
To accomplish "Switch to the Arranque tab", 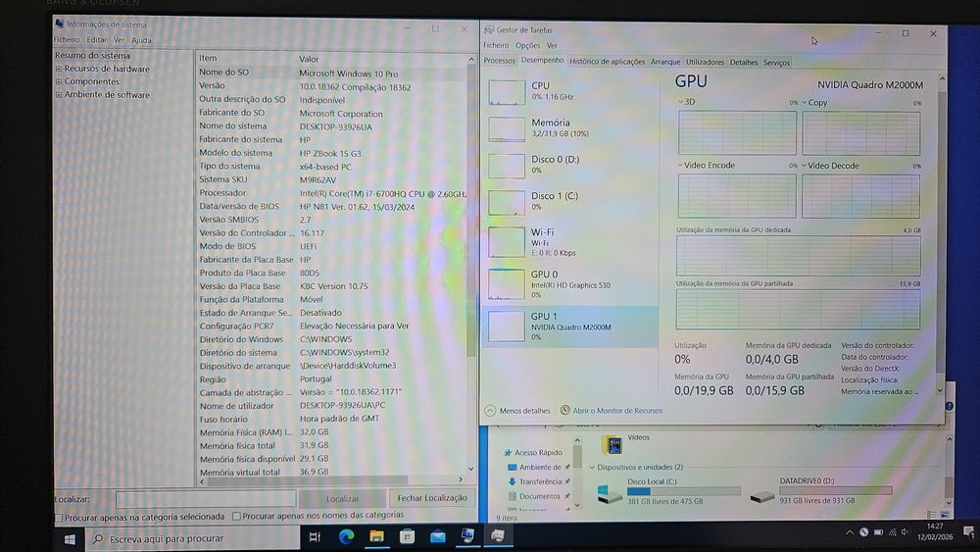I will [x=665, y=62].
